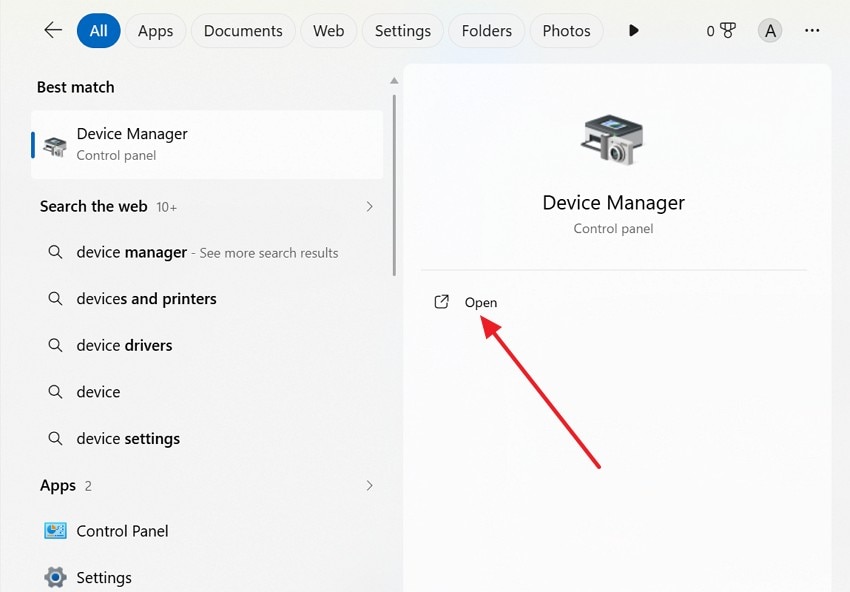This screenshot has width=850, height=592.
Task: Click the play arrow icon after Photos tab
Action: [x=633, y=30]
